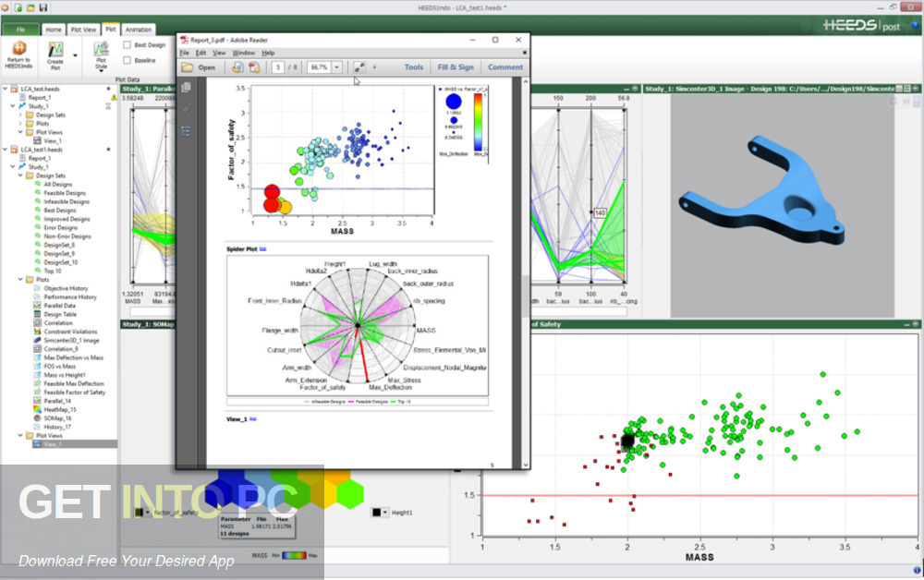Expand Plots folder under first Study_1
The width and height of the screenshot is (924, 580).
(20, 124)
